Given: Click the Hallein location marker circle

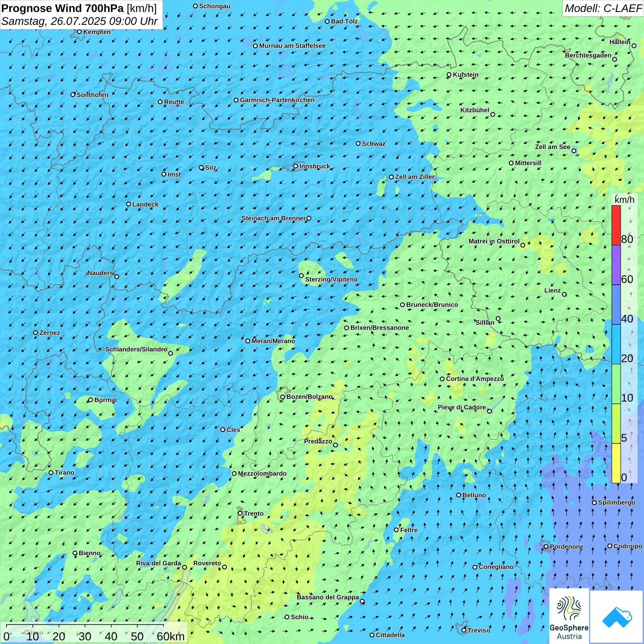Looking at the screenshot, I should 634,46.
